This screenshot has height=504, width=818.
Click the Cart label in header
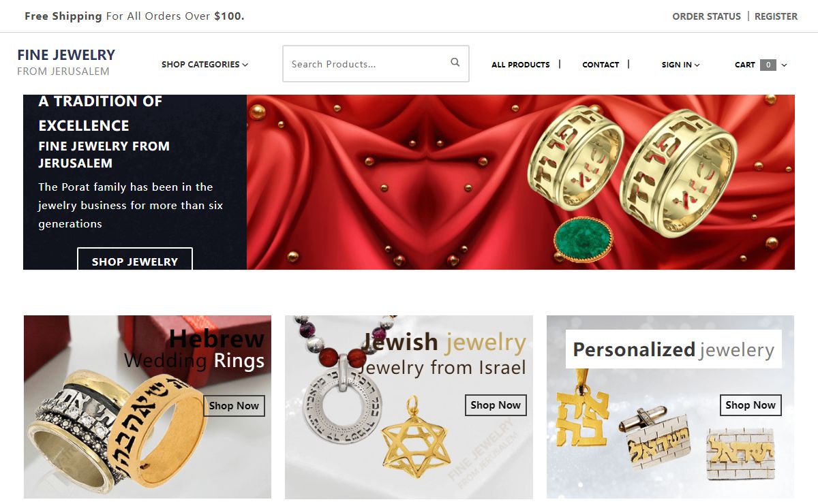[744, 65]
